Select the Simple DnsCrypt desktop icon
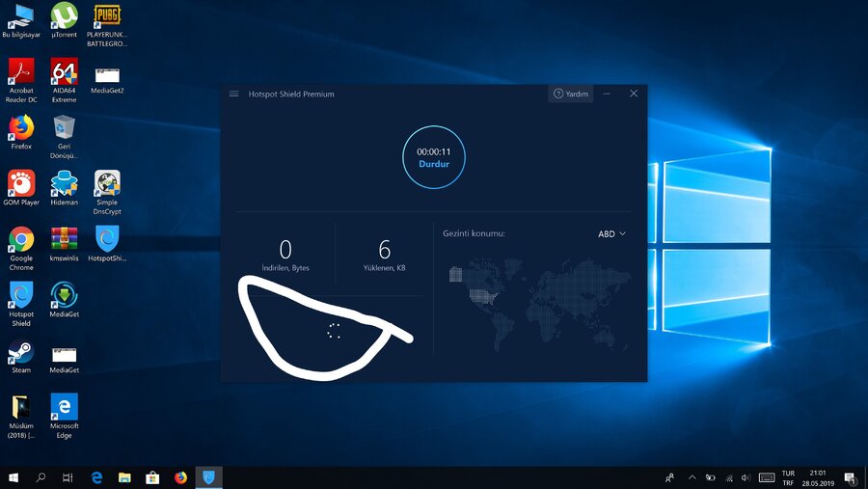868x489 pixels. click(107, 193)
